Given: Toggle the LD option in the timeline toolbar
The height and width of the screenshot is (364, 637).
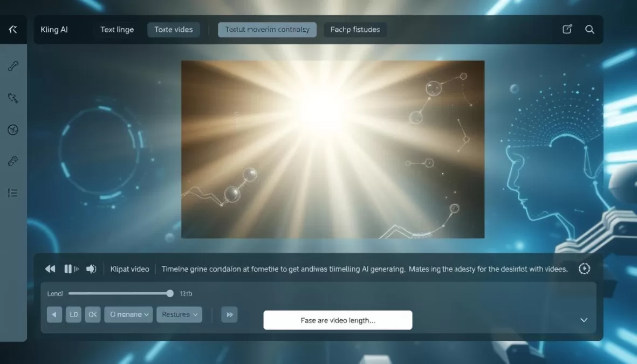Looking at the screenshot, I should 73,314.
